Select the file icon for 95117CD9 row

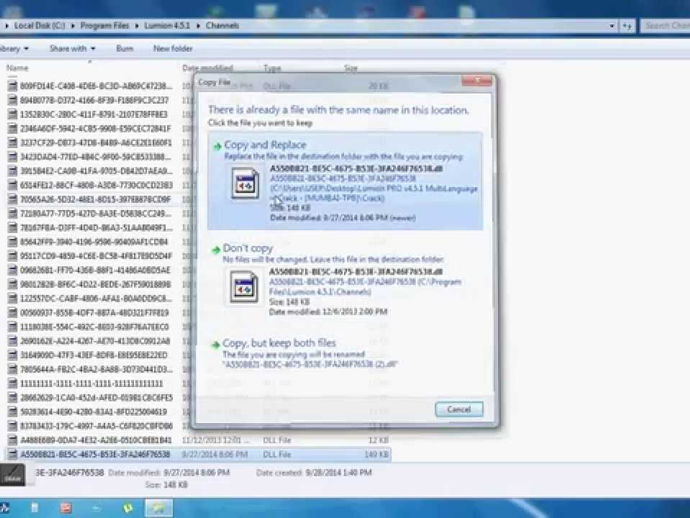pyautogui.click(x=13, y=256)
